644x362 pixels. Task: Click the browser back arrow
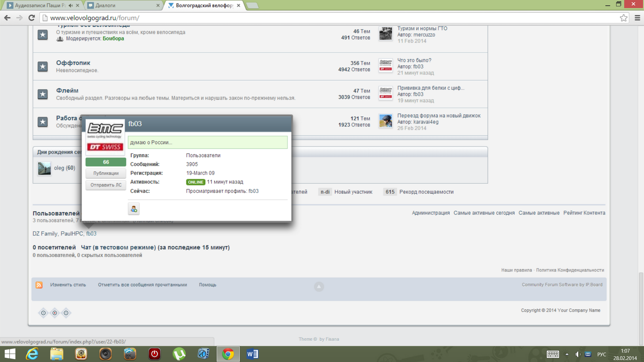point(7,18)
